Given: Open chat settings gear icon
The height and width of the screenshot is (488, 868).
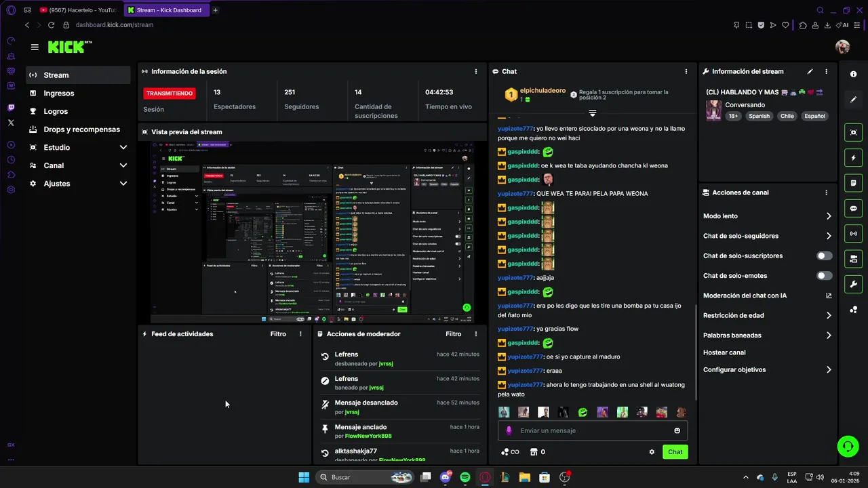Looking at the screenshot, I should (x=652, y=452).
